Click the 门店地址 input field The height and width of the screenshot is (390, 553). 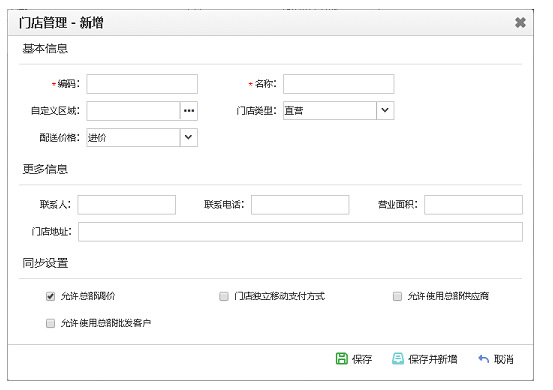(x=300, y=232)
